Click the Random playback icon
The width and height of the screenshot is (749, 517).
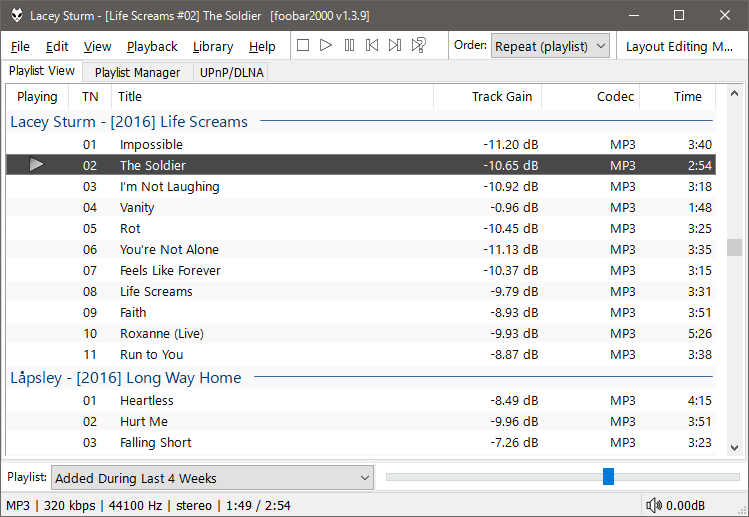point(419,45)
